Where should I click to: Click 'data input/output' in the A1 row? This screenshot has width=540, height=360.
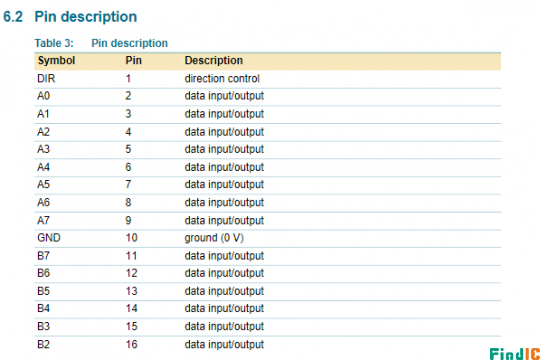224,114
